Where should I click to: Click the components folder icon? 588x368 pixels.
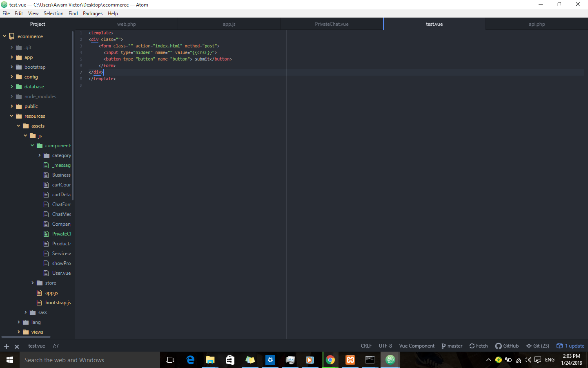pyautogui.click(x=40, y=146)
